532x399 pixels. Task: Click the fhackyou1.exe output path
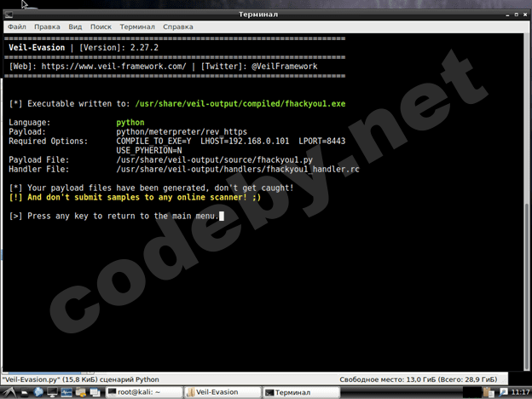[x=240, y=104]
